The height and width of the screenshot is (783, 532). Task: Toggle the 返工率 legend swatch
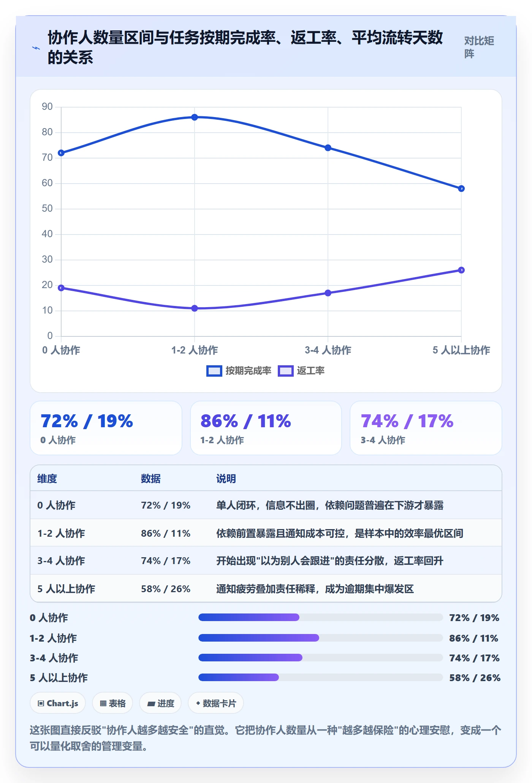coord(285,371)
